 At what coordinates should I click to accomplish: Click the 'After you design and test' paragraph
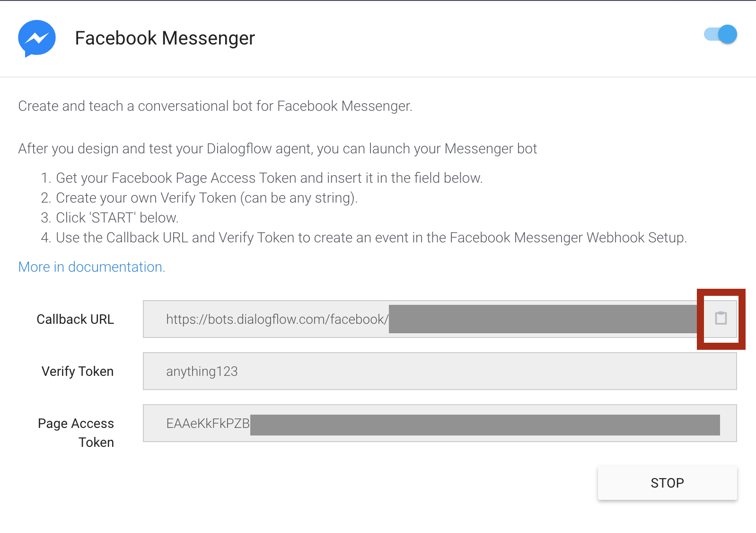click(x=277, y=149)
